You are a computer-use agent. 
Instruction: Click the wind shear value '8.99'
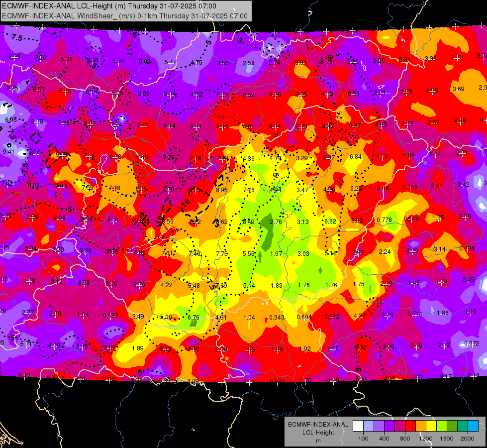[x=14, y=57]
